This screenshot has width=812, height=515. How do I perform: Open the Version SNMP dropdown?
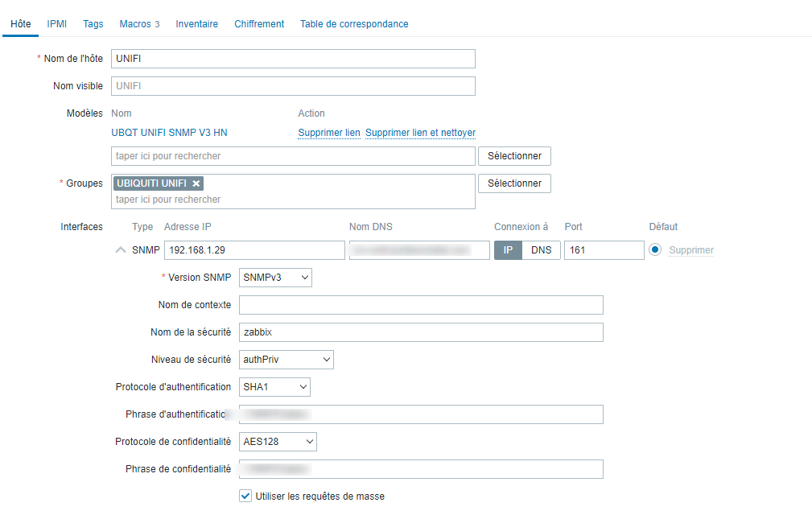click(275, 278)
